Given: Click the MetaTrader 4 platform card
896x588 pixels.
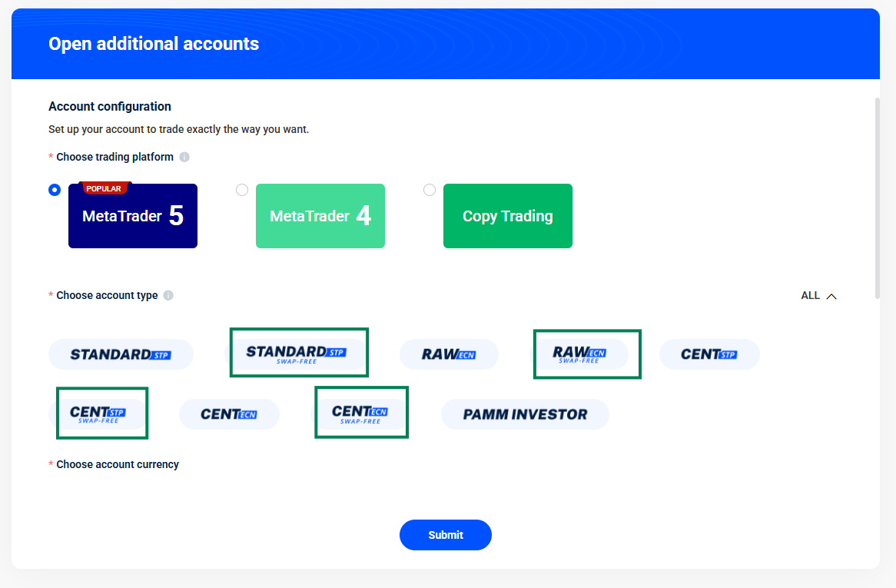Looking at the screenshot, I should click(x=320, y=216).
